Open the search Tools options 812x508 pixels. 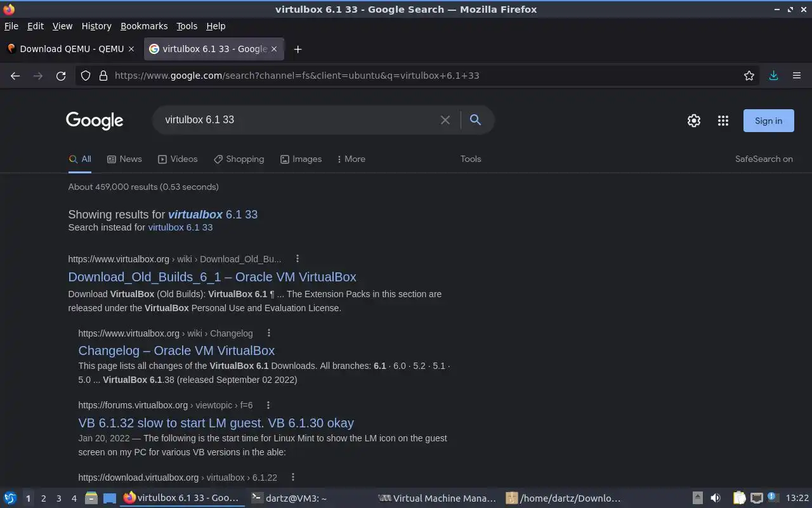[x=471, y=159]
